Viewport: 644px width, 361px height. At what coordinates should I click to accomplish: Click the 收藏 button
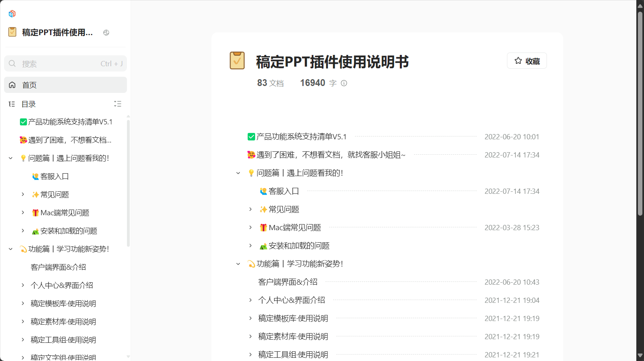tap(527, 61)
